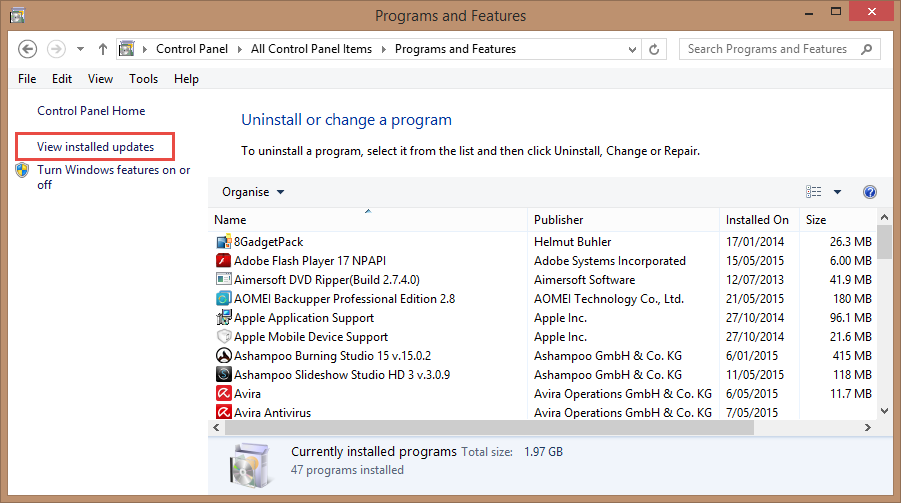901x503 pixels.
Task: Click the search magnifier icon
Action: point(867,49)
